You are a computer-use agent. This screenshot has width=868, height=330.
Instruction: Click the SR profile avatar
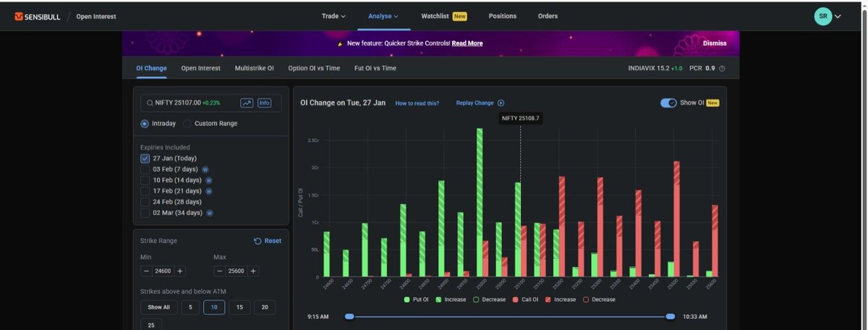[823, 16]
